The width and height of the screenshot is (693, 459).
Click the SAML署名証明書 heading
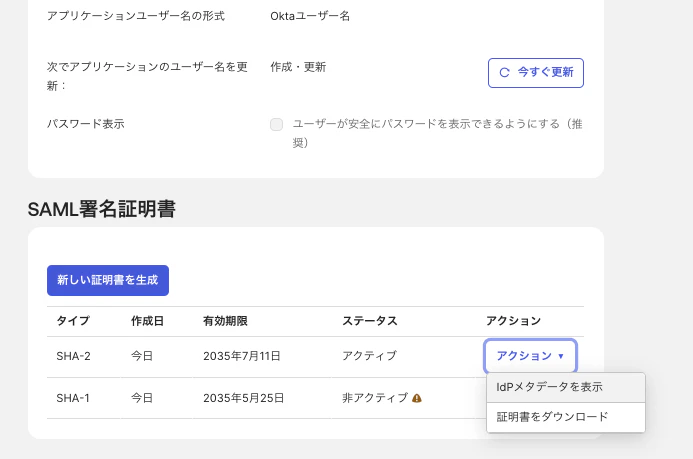click(x=102, y=209)
